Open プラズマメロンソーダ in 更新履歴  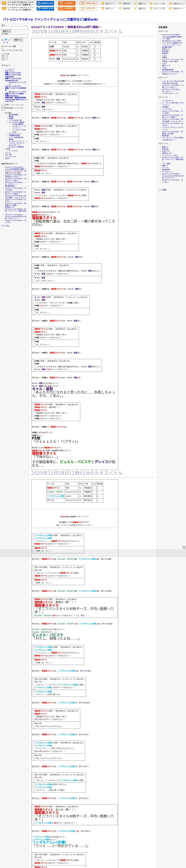pos(170,93)
